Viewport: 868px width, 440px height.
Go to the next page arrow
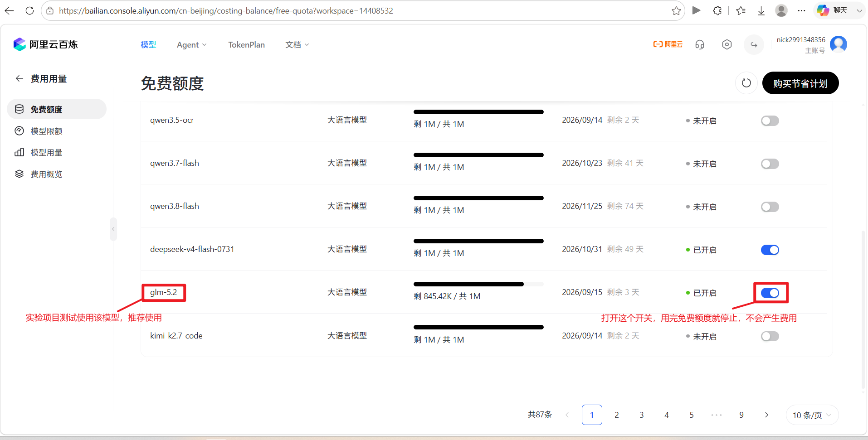(x=766, y=415)
